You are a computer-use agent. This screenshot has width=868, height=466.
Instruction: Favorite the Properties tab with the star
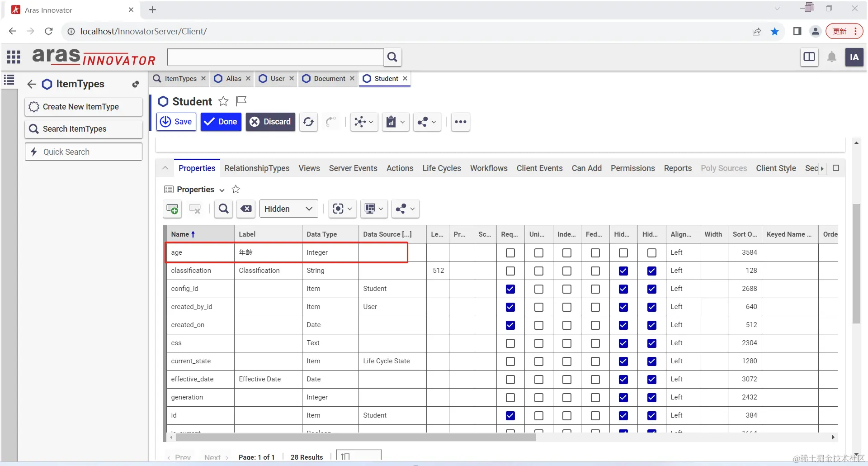[x=236, y=189]
